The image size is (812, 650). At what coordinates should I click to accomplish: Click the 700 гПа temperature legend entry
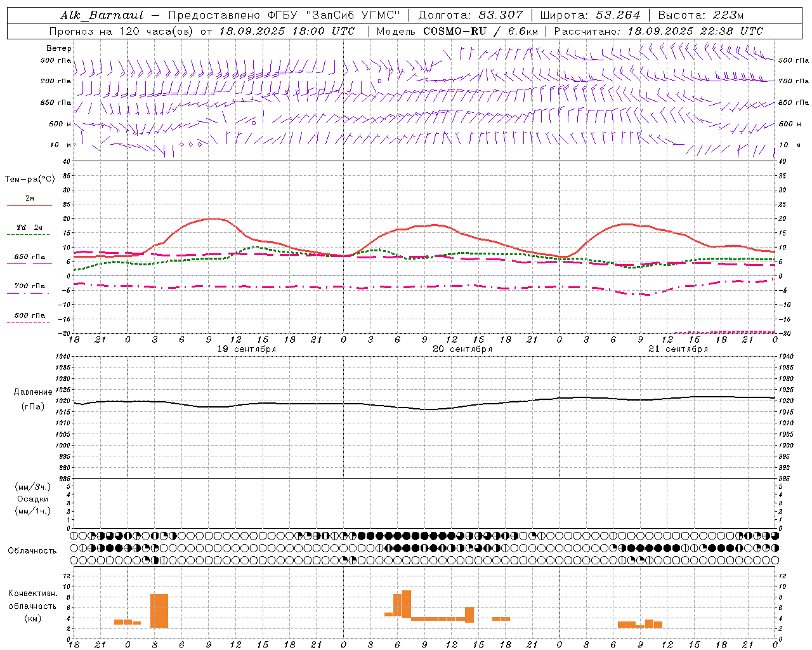30,286
